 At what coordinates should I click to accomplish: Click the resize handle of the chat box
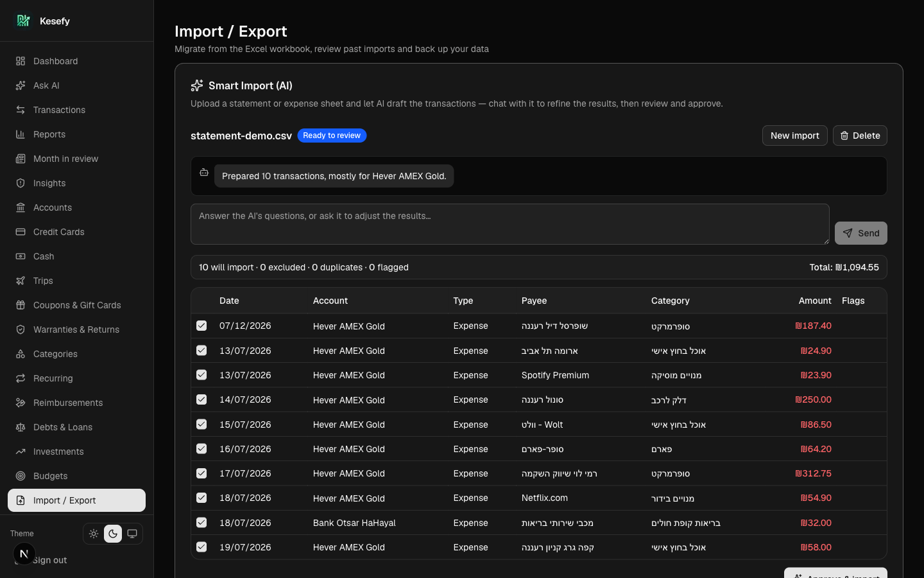coord(825,240)
